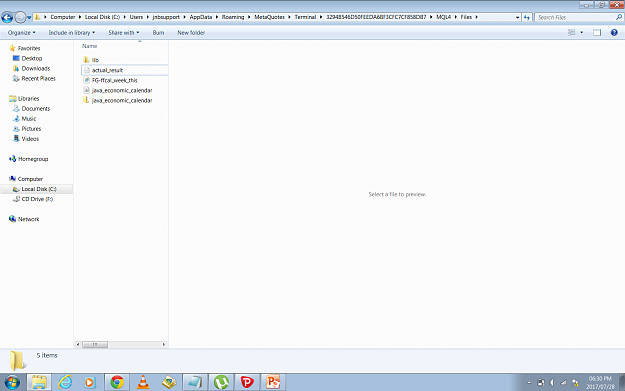
Task: Select the java_economic_calendar folder
Action: tap(122, 100)
